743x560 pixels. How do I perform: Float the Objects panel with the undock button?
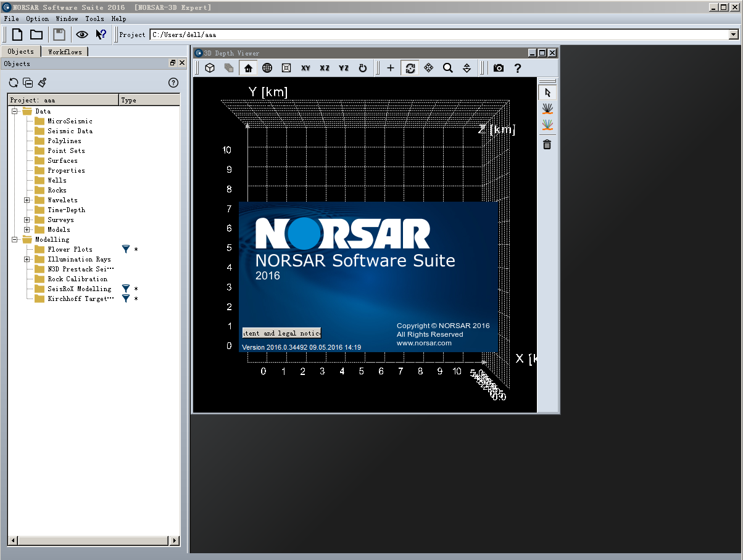pyautogui.click(x=173, y=63)
